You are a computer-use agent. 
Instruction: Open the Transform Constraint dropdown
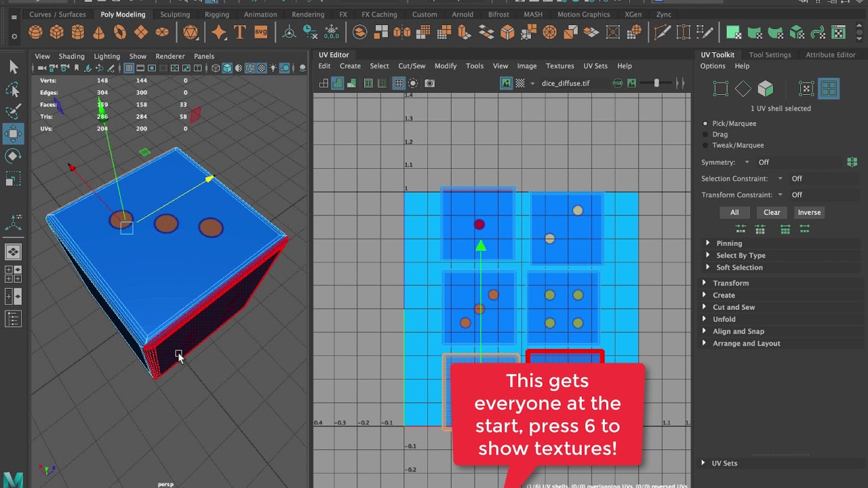780,195
